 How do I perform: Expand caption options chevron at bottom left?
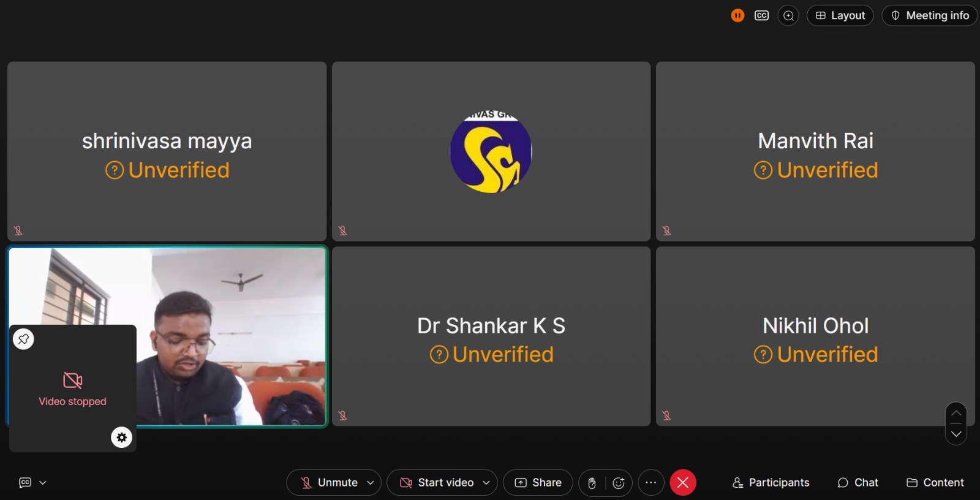point(43,483)
